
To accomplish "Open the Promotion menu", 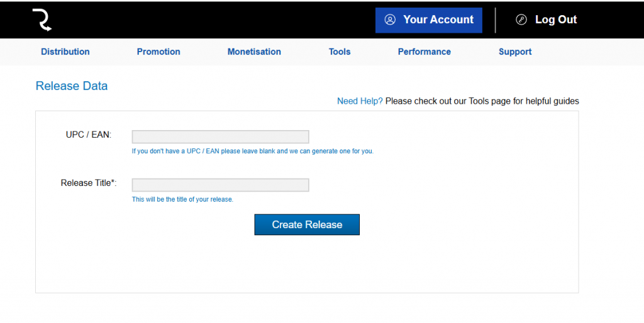I will point(158,52).
